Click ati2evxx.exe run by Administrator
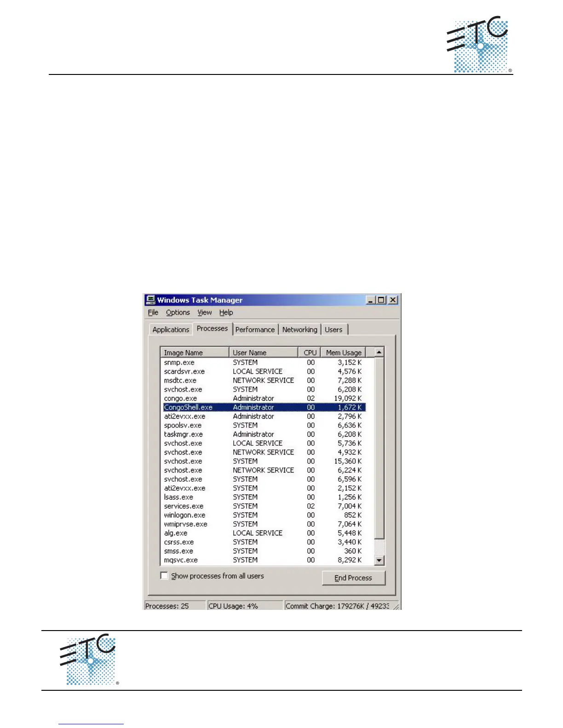 point(263,416)
